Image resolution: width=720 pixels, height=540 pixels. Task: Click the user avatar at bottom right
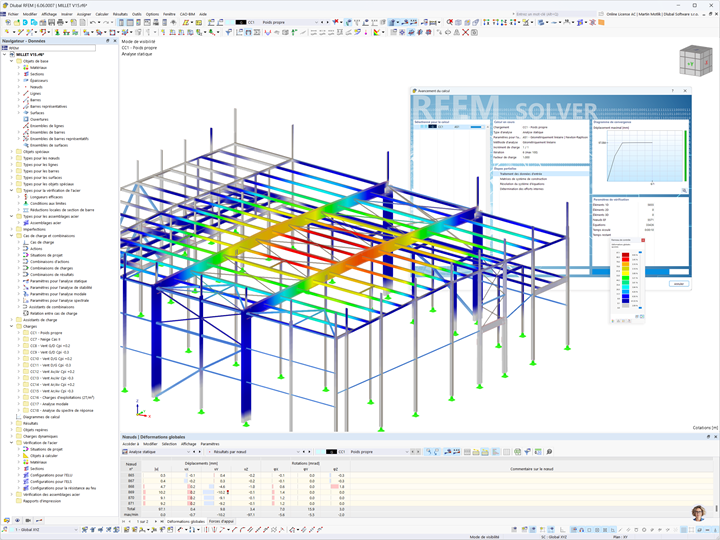(x=698, y=513)
